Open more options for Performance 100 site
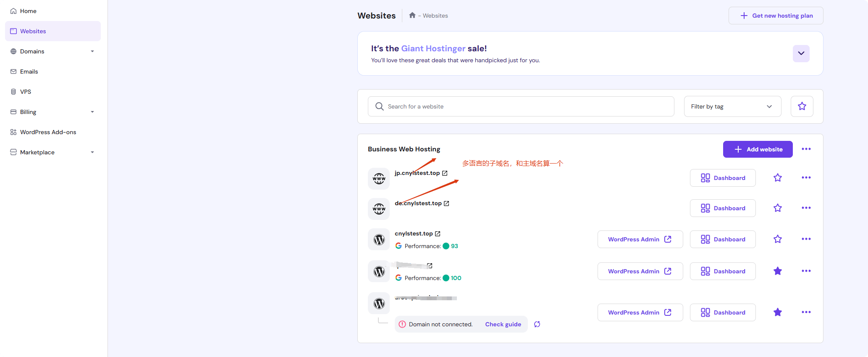868x357 pixels. click(x=806, y=271)
